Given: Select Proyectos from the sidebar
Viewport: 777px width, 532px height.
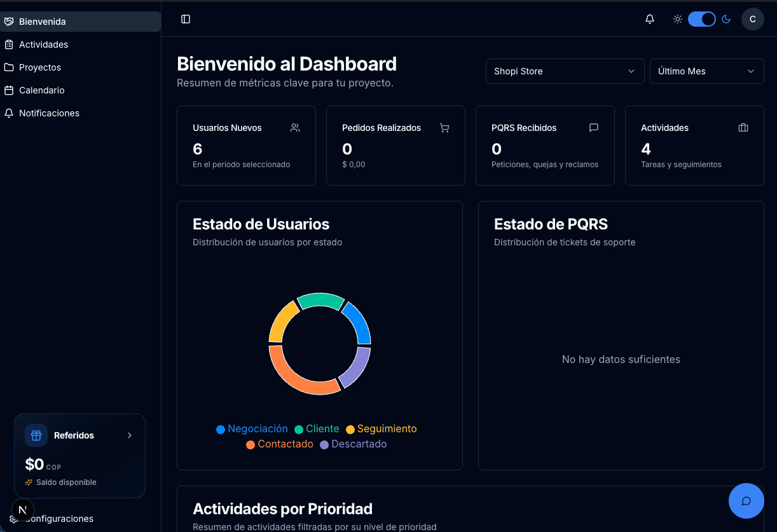Looking at the screenshot, I should click(x=41, y=67).
